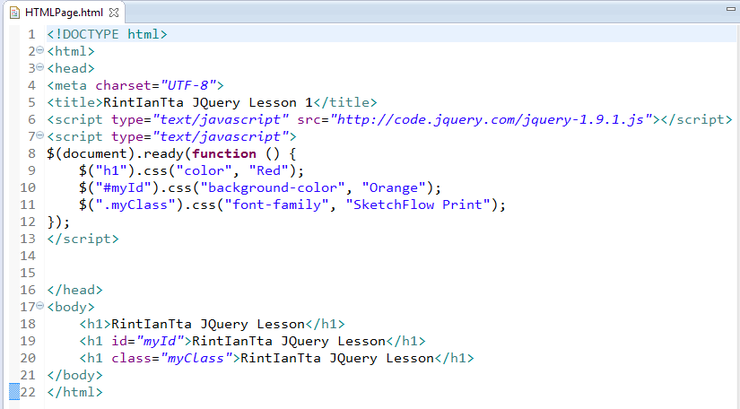Close the HTMLPage.html tab

pyautogui.click(x=114, y=13)
